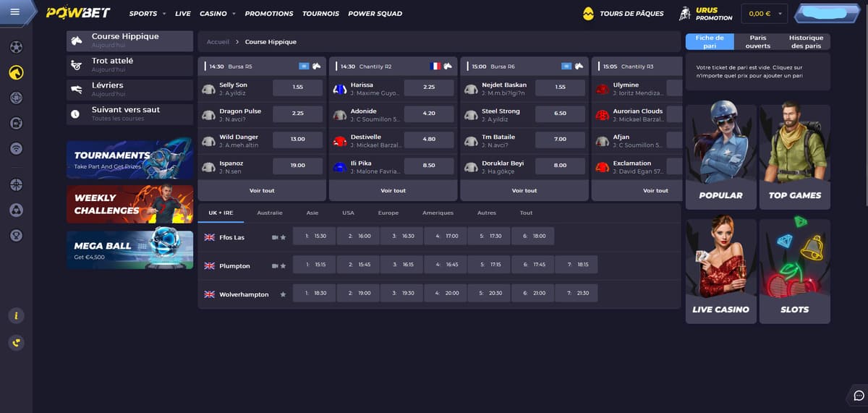Open the Tournois menu item
This screenshot has height=413, width=868.
[320, 14]
